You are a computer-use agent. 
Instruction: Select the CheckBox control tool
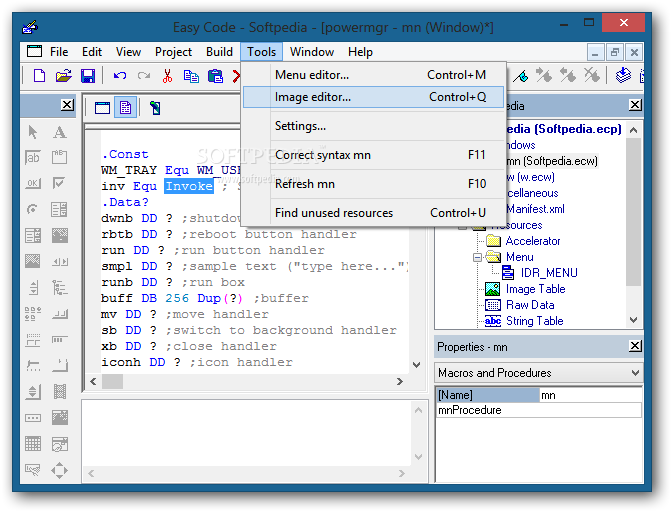[58, 183]
